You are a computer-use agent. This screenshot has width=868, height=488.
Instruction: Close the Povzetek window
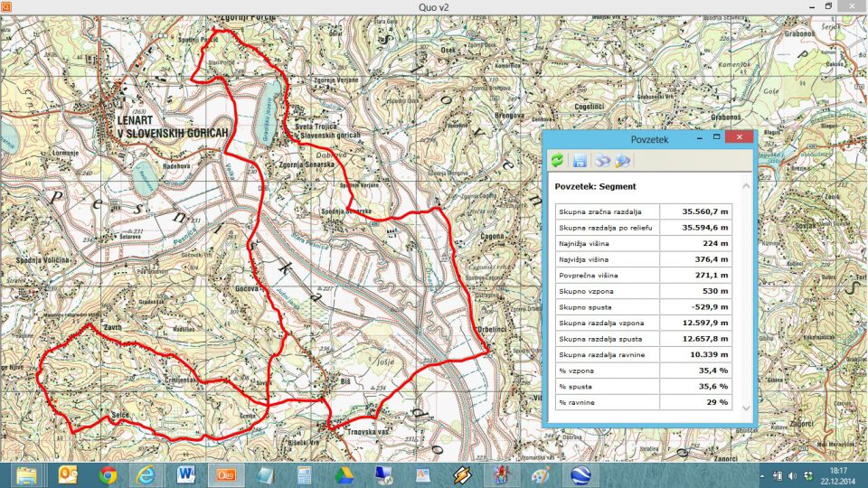click(x=739, y=137)
